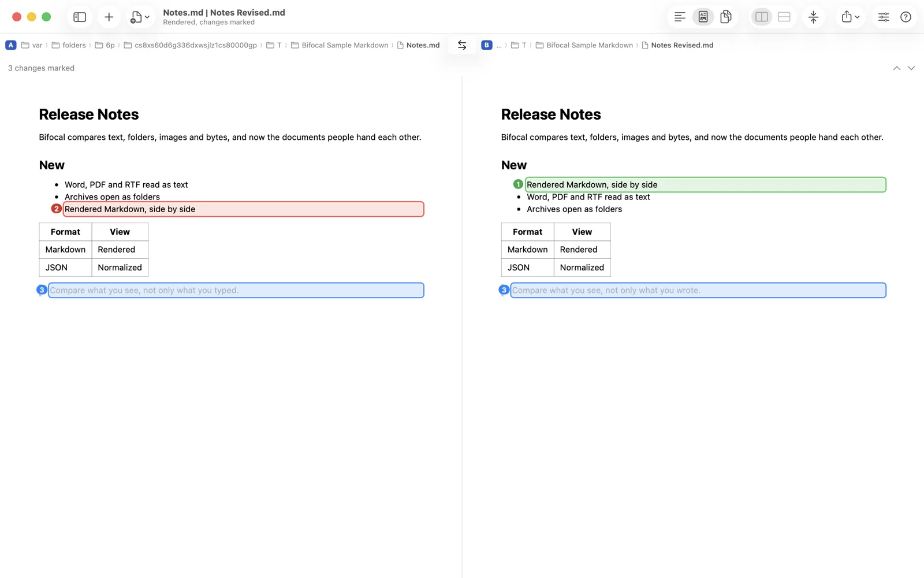The image size is (924, 578).
Task: Click change marker 3 in left pane
Action: coord(42,290)
